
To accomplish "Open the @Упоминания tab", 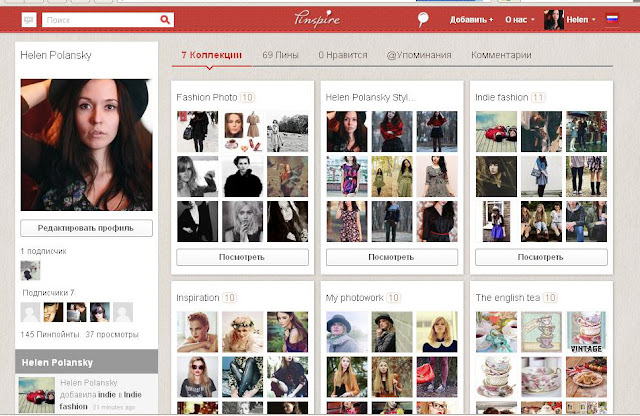I will pyautogui.click(x=419, y=55).
